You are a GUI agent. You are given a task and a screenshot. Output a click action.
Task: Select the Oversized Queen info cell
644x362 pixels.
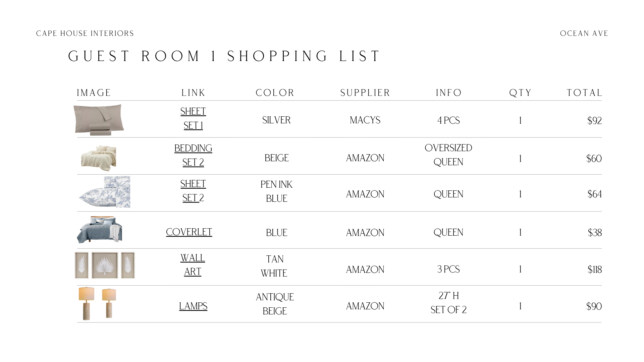click(x=448, y=155)
